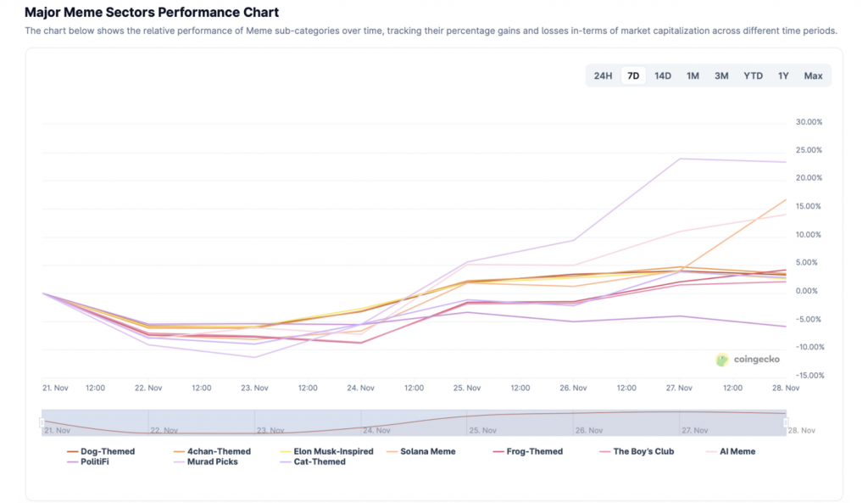Image resolution: width=868 pixels, height=503 pixels.
Task: Toggle the AI Meme legend series
Action: [x=737, y=451]
